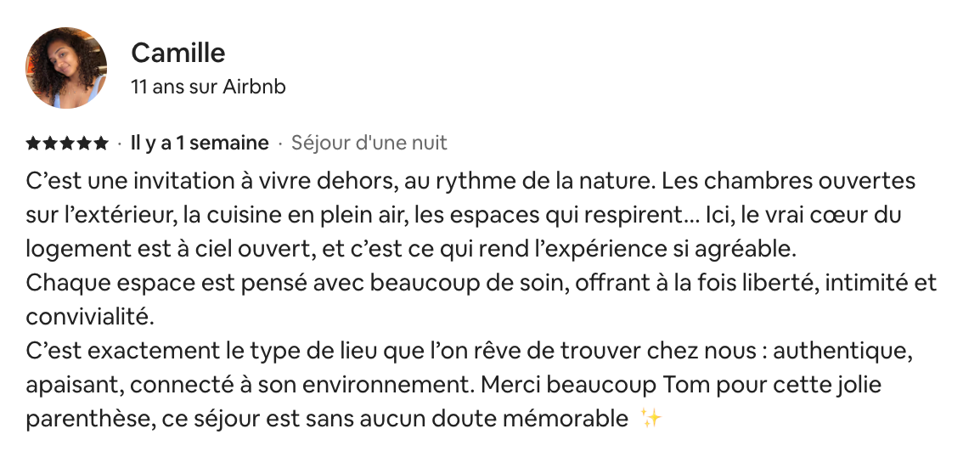Click the "11 ans sur Airbnb" text
980x457 pixels.
pyautogui.click(x=208, y=87)
